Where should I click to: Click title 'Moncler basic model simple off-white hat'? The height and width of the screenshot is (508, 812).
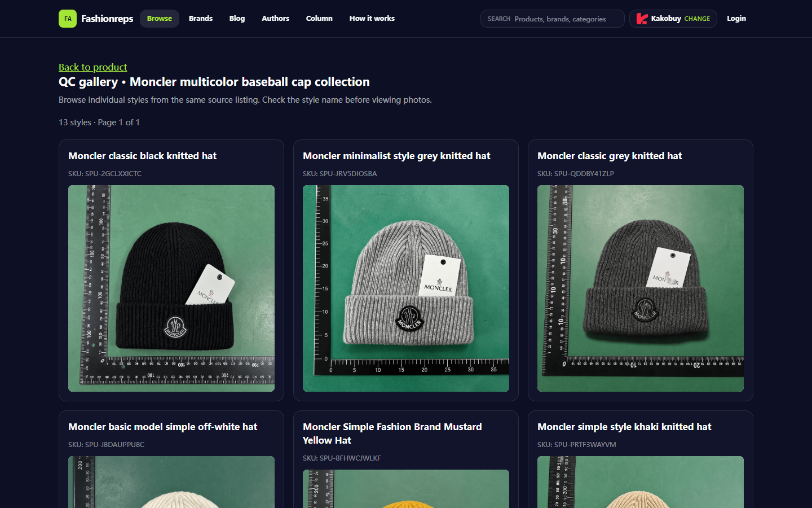click(163, 427)
